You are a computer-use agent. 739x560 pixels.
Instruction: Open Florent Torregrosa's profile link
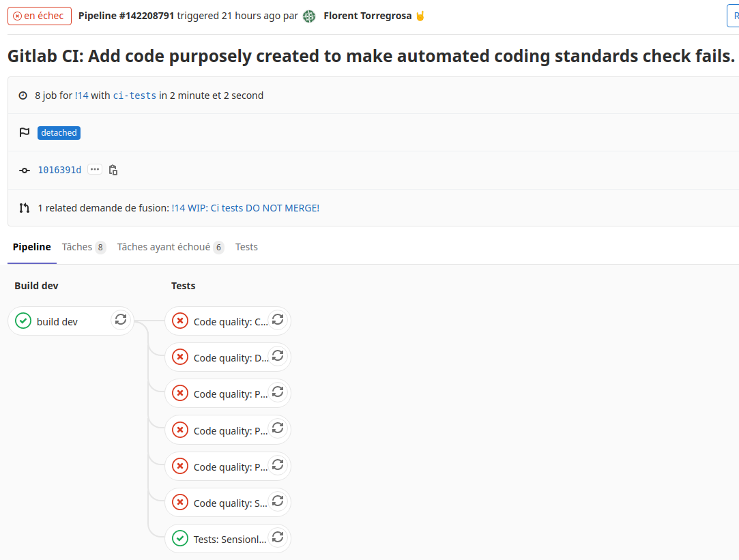pos(368,16)
